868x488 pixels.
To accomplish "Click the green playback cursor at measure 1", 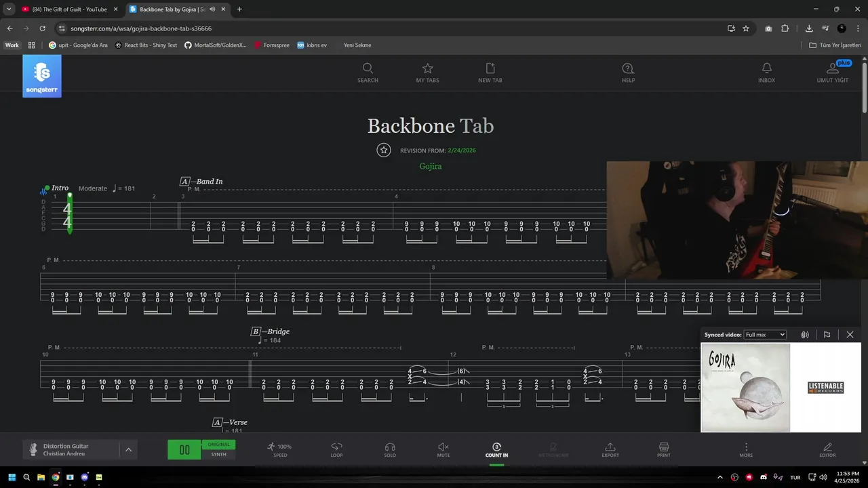I will [69, 213].
